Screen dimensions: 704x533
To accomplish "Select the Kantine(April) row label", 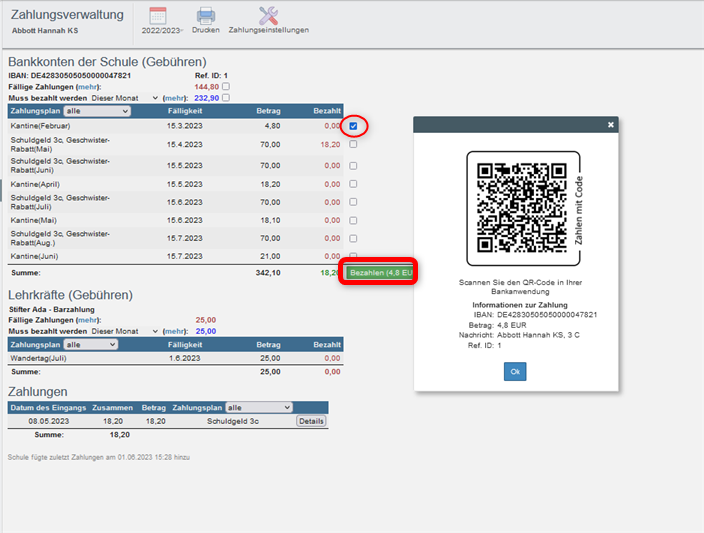I will tap(35, 184).
